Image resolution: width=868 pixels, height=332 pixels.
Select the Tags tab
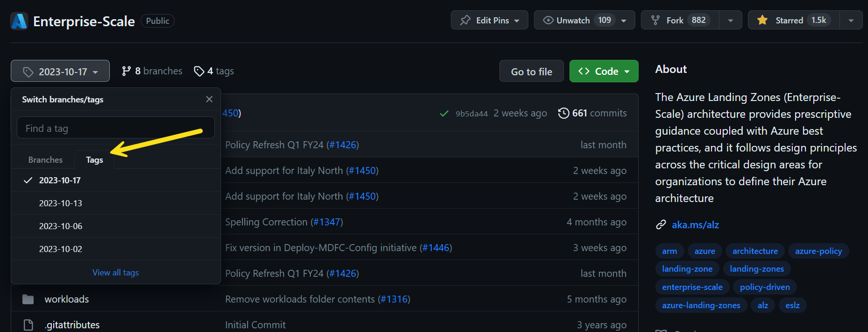pyautogui.click(x=94, y=160)
